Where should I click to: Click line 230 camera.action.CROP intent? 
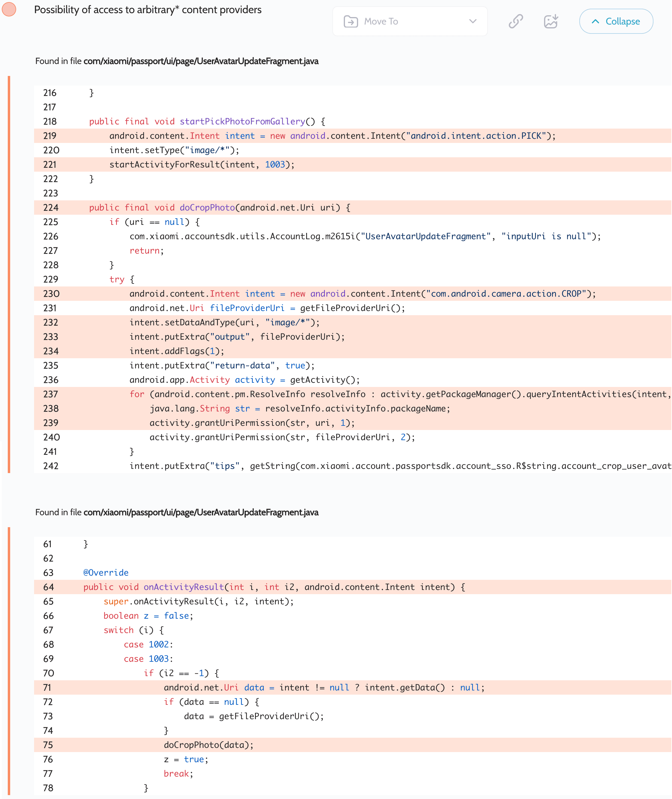click(x=362, y=294)
